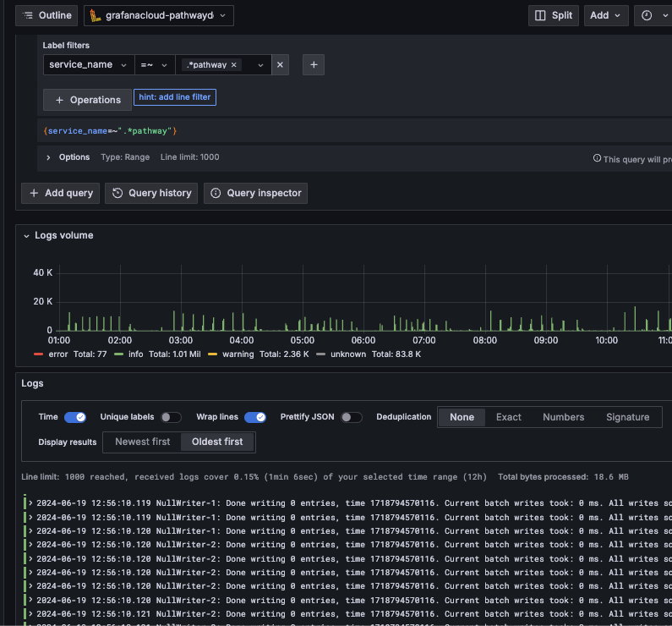
Task: Click the Total bytes processed text
Action: 563,477
